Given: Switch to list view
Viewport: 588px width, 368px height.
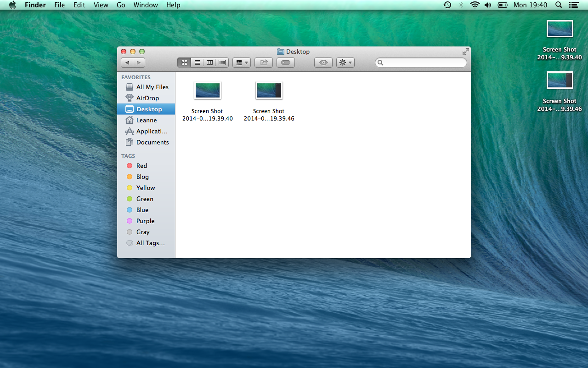Looking at the screenshot, I should [197, 63].
